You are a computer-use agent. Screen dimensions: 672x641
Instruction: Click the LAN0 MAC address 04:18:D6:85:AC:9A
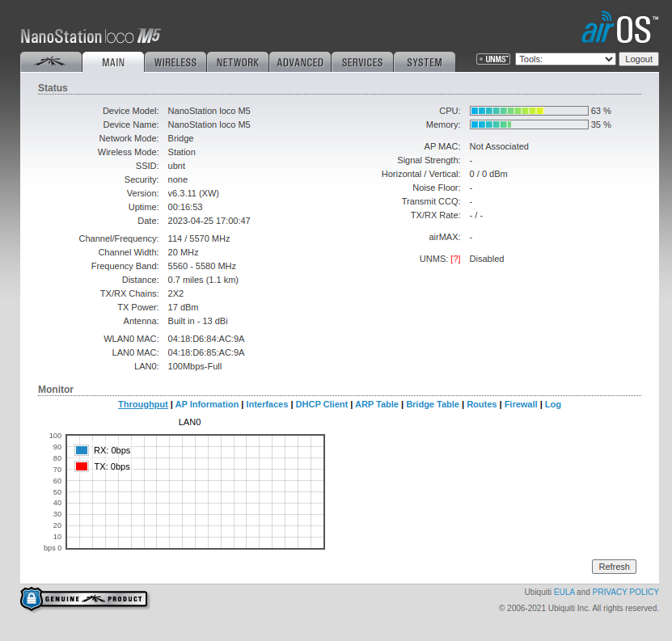(x=206, y=352)
